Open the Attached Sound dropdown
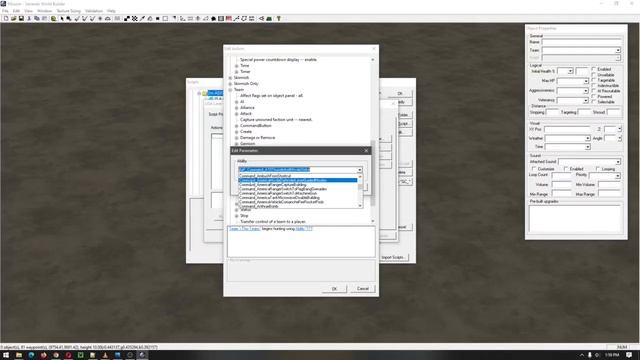This screenshot has height=360, width=640. 618,162
